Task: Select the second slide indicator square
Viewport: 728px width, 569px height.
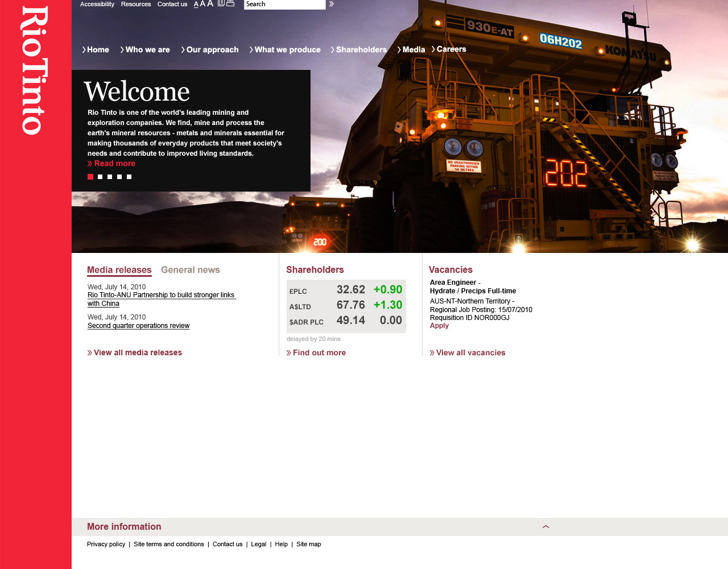Action: coord(100,177)
